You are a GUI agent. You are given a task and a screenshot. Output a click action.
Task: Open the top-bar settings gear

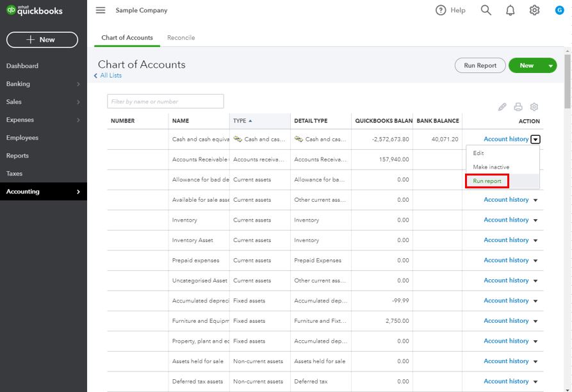535,10
